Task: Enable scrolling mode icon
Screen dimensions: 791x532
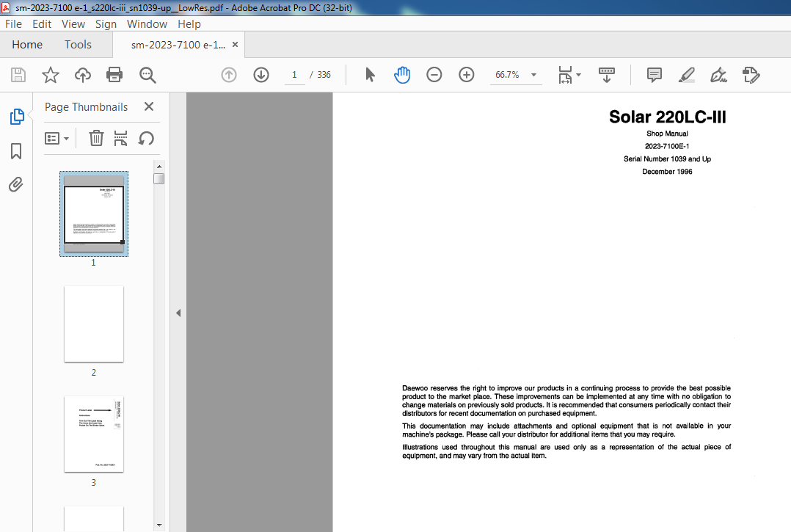Action: pos(606,75)
